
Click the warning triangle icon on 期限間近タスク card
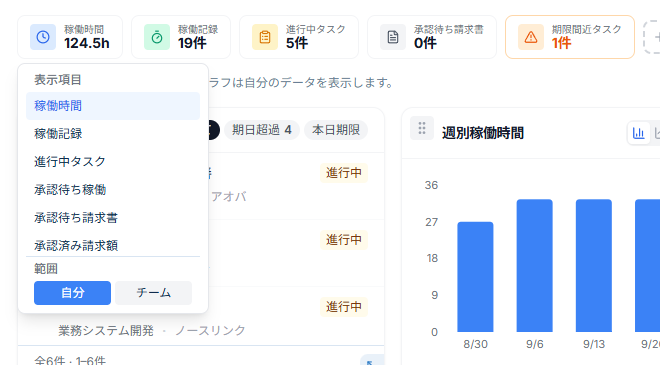[x=531, y=37]
